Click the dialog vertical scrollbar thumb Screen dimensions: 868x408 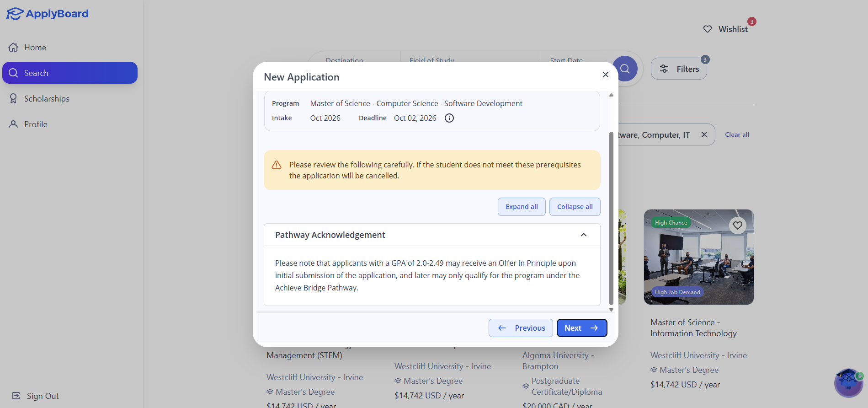click(x=611, y=219)
